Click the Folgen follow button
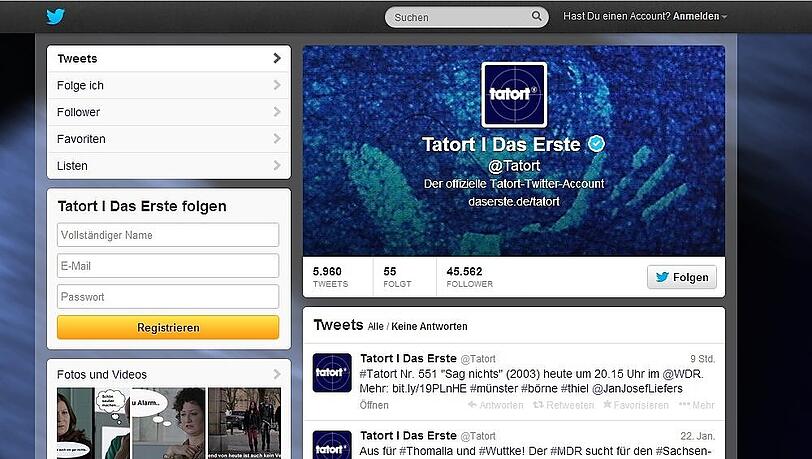The height and width of the screenshot is (459, 812). point(682,277)
